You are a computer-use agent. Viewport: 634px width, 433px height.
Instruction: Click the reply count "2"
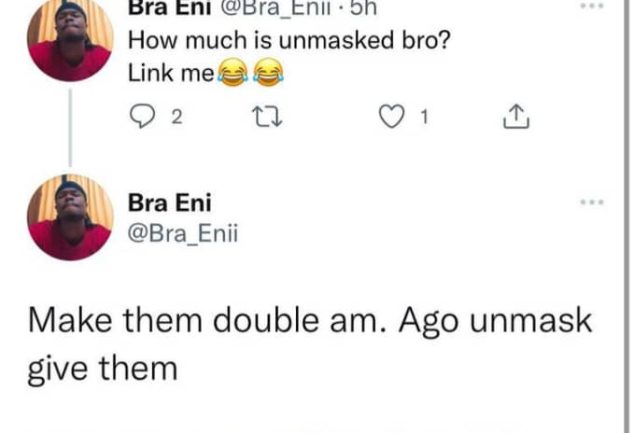[176, 119]
